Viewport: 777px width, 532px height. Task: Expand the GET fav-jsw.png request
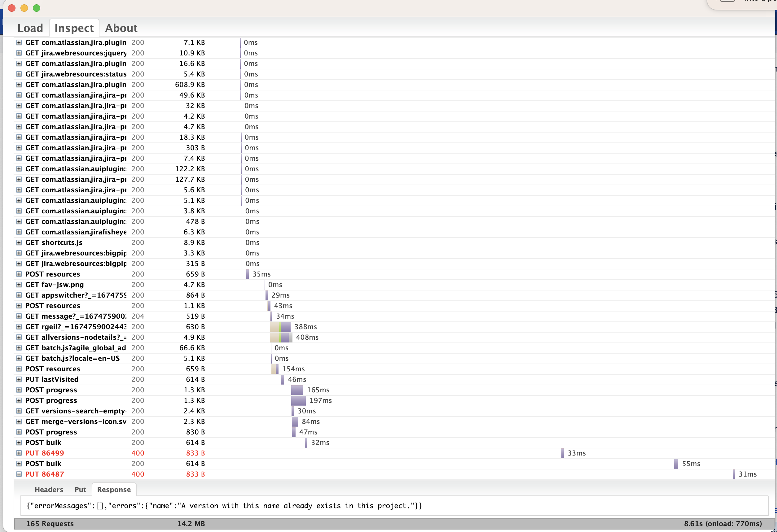tap(19, 285)
